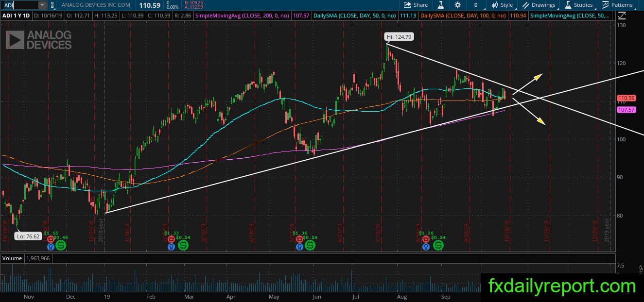644x302 pixels.
Task: Click the D: 10/16/19 date field
Action: click(x=50, y=16)
